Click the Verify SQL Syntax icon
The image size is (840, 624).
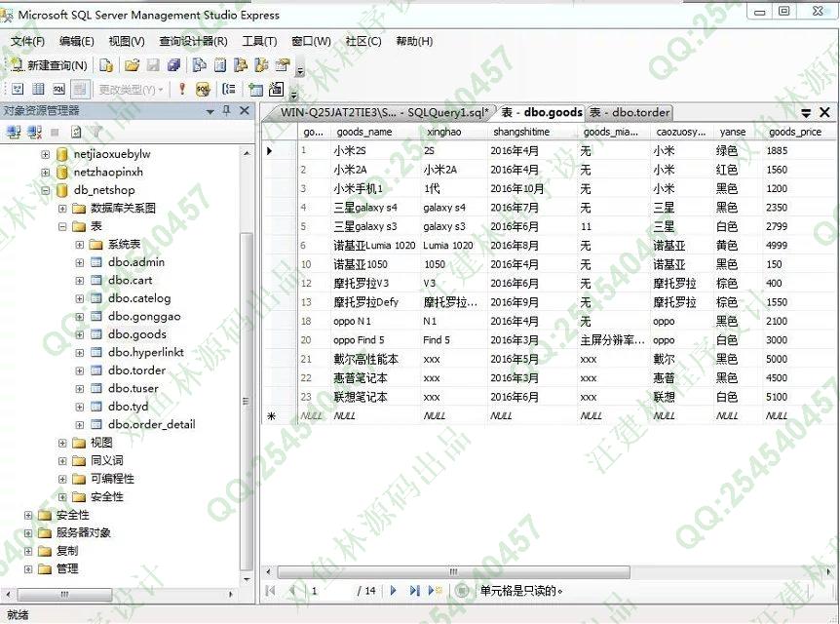[x=203, y=89]
